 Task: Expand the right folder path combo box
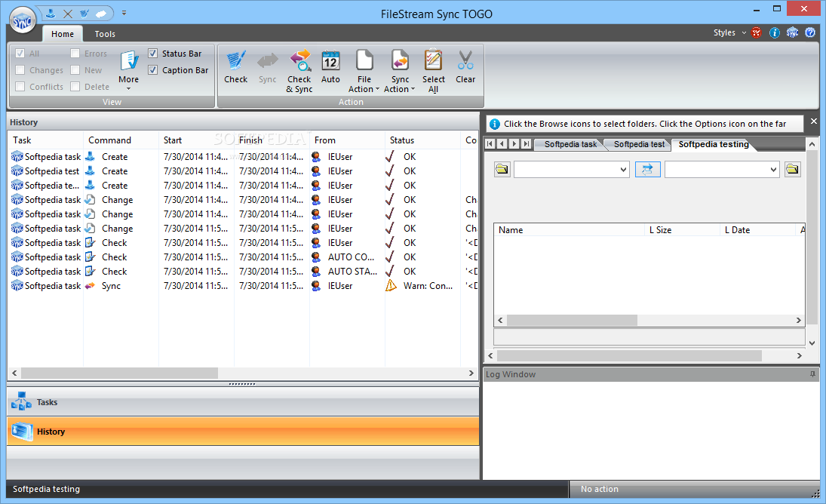[773, 170]
